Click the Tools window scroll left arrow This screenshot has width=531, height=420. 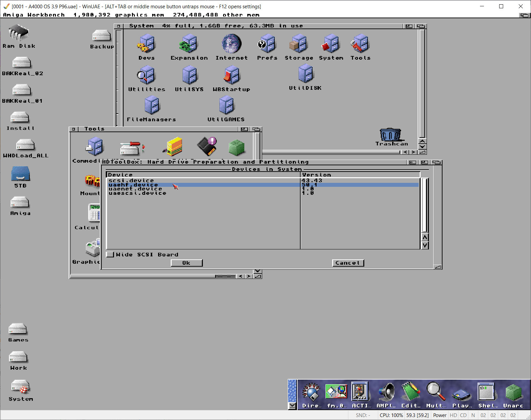[x=241, y=276]
